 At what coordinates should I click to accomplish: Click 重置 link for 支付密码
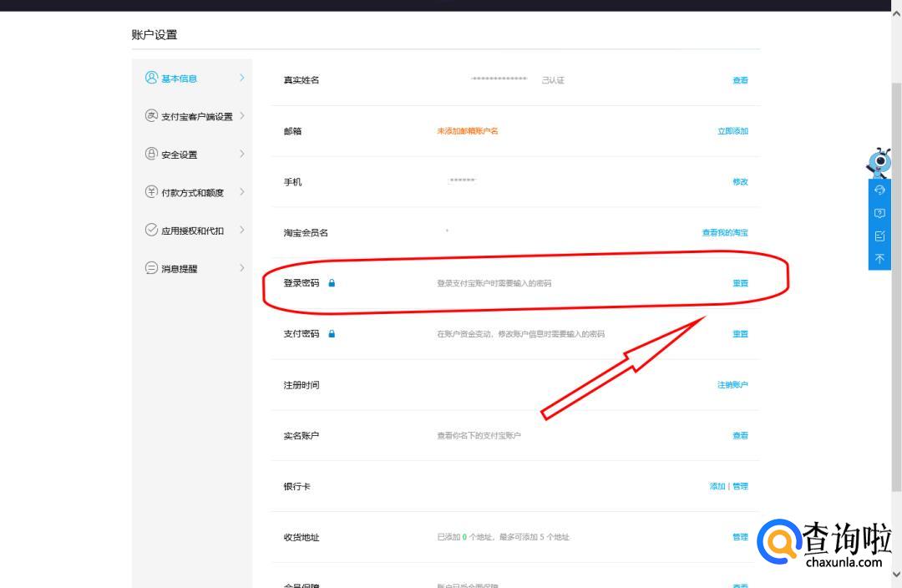pos(740,334)
